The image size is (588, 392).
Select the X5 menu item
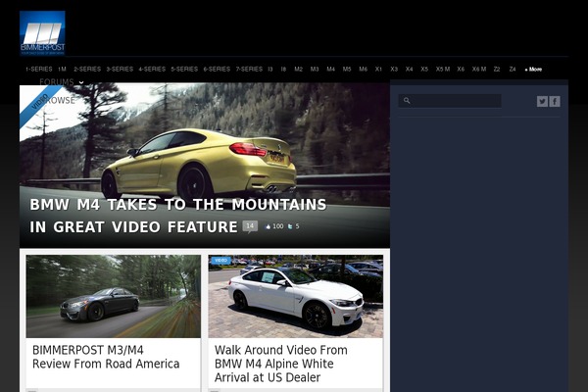pos(424,69)
